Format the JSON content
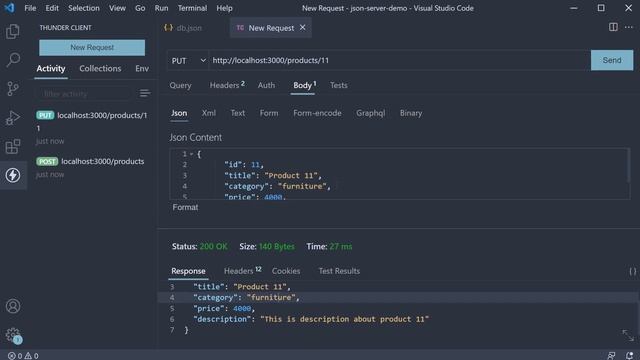Image resolution: width=640 pixels, height=360 pixels. coord(185,207)
